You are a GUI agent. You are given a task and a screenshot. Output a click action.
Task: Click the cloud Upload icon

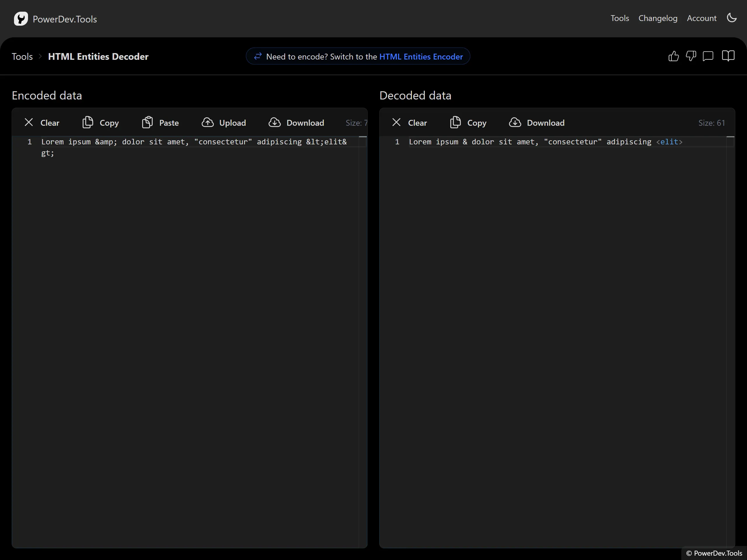click(208, 122)
